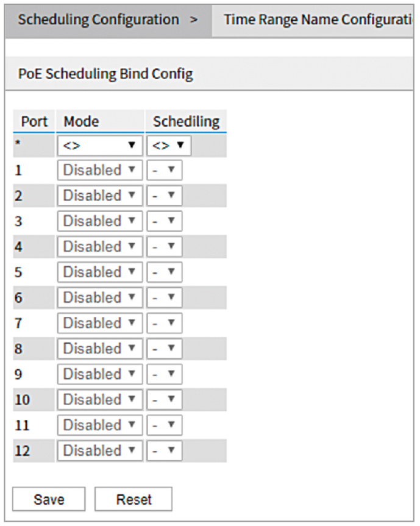Open Mode dropdown for port 2
Viewport: 420px width, 526px height.
100,196
